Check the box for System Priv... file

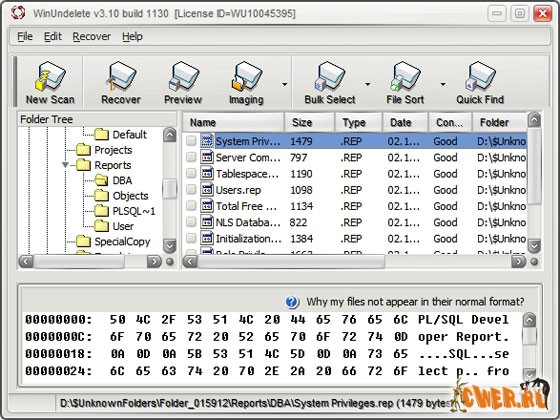[x=191, y=141]
